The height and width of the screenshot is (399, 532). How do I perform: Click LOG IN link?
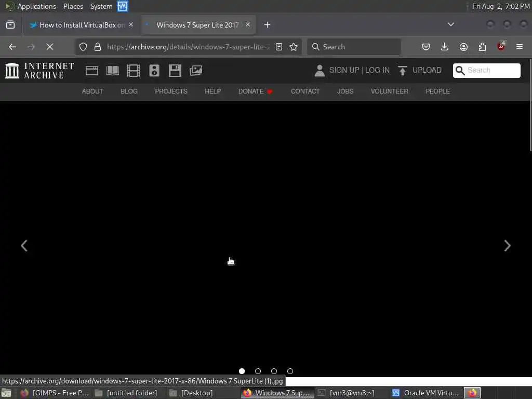[377, 70]
